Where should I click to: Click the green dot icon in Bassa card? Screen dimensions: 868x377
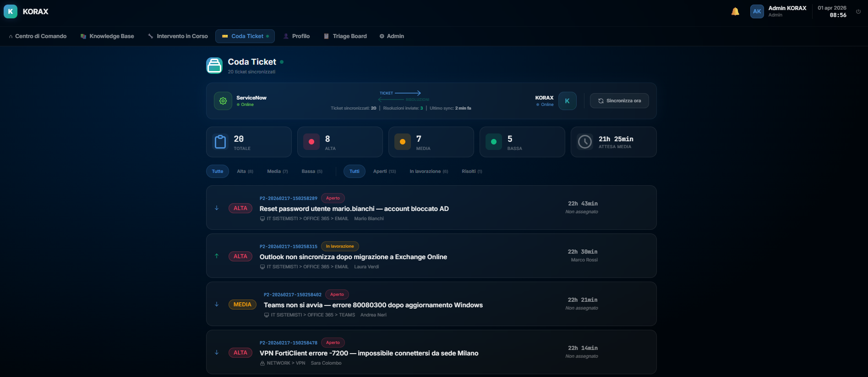pyautogui.click(x=494, y=142)
